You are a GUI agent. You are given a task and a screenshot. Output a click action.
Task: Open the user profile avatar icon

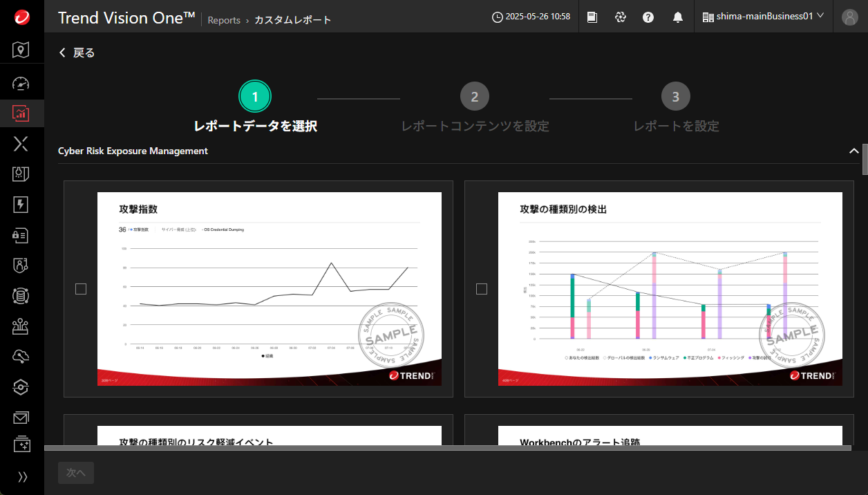click(x=850, y=17)
